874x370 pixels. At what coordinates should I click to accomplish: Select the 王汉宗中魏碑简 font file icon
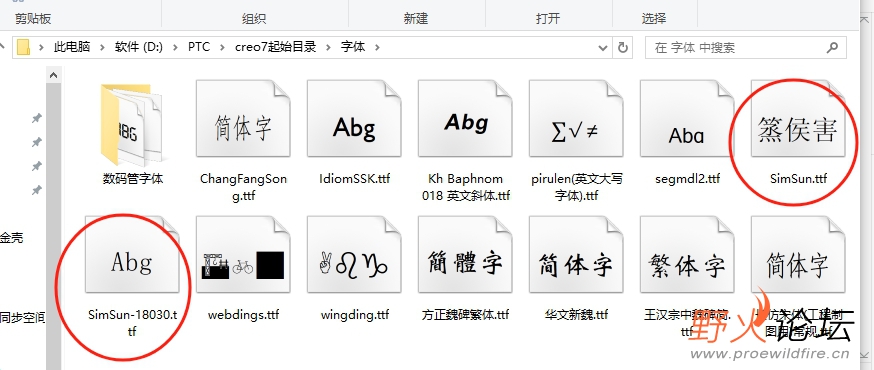(x=687, y=255)
